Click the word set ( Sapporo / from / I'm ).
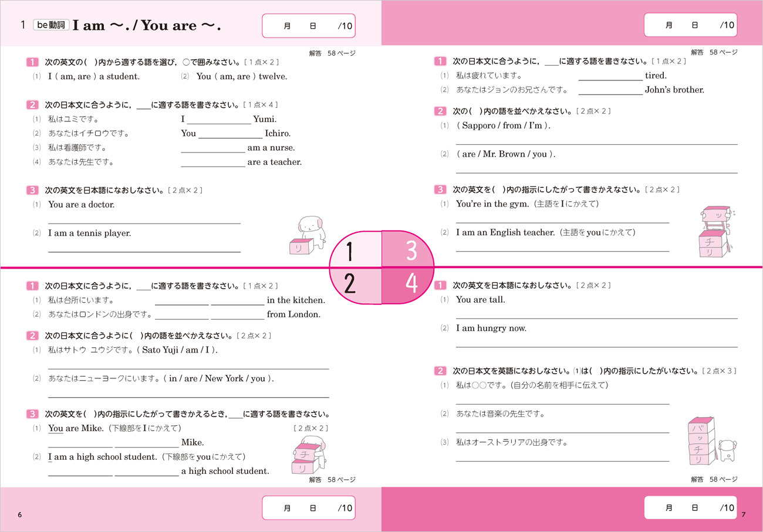This screenshot has height=532, width=763. point(504,126)
